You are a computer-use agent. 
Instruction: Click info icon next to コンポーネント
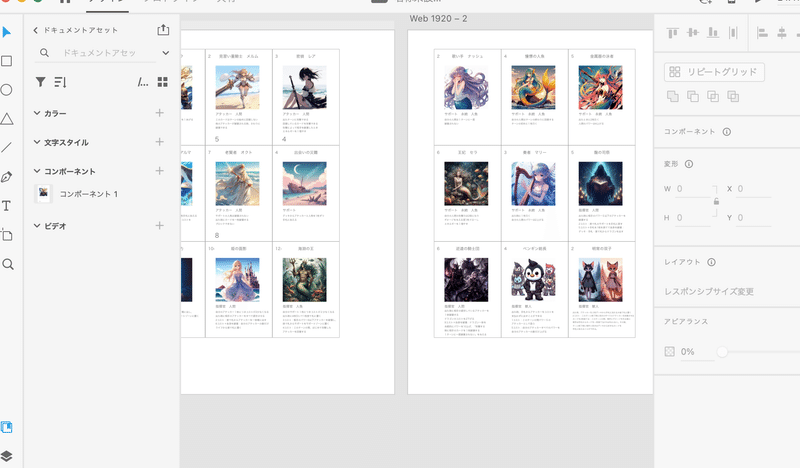pos(727,132)
